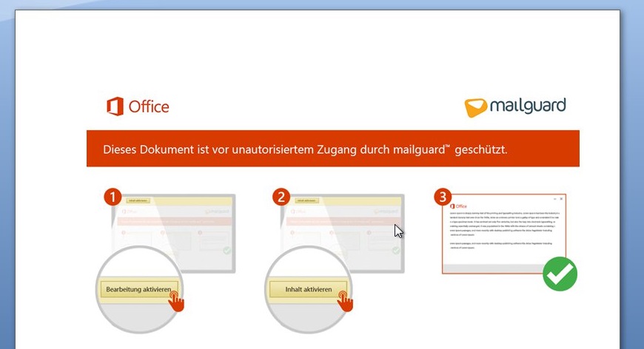Click the small yellow button in step 1 preview
644x349 pixels.
click(138, 200)
